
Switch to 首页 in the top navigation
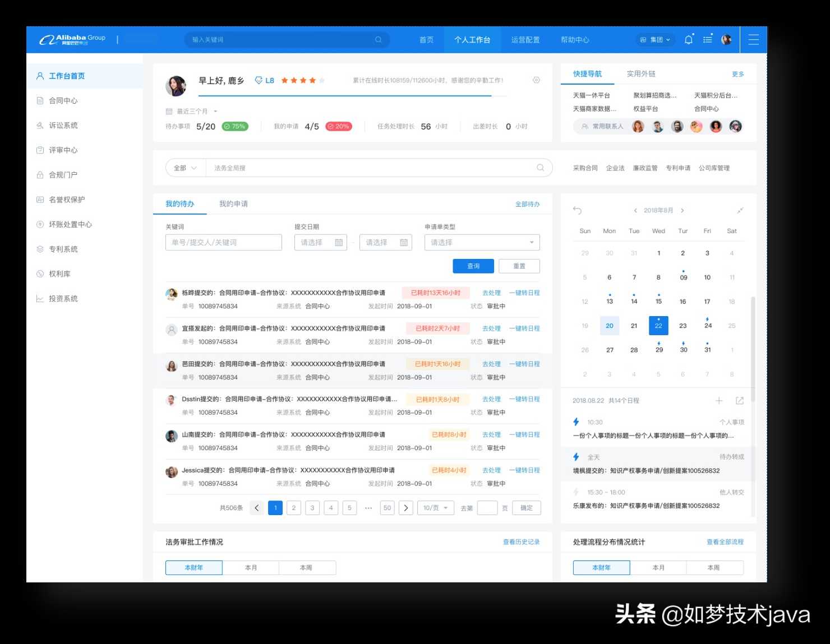(x=426, y=40)
